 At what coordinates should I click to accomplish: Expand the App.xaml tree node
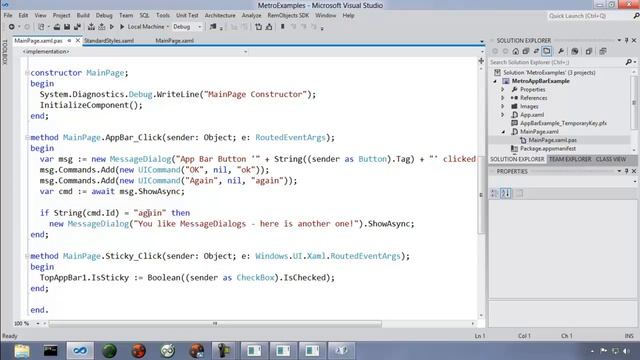503,115
